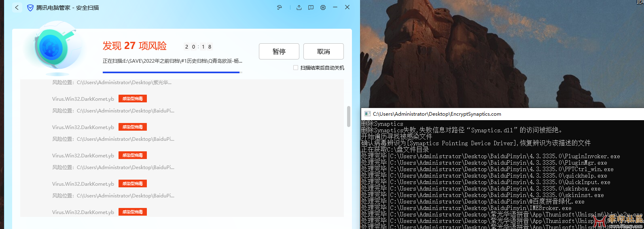Screen dimensions: 644x229
Task: Click the 正在扫描 current file path text
Action: pos(172,61)
